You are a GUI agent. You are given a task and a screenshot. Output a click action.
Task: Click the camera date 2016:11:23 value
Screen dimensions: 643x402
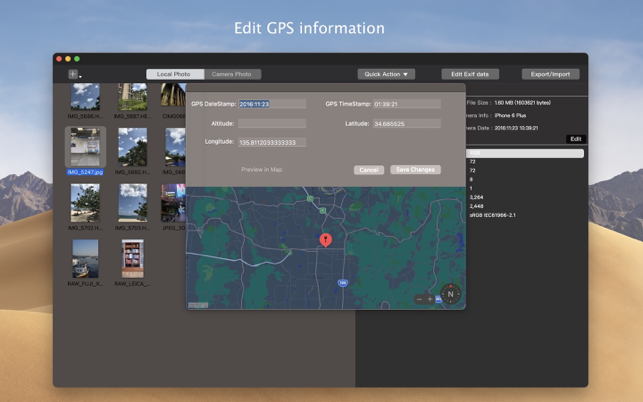tap(516, 128)
